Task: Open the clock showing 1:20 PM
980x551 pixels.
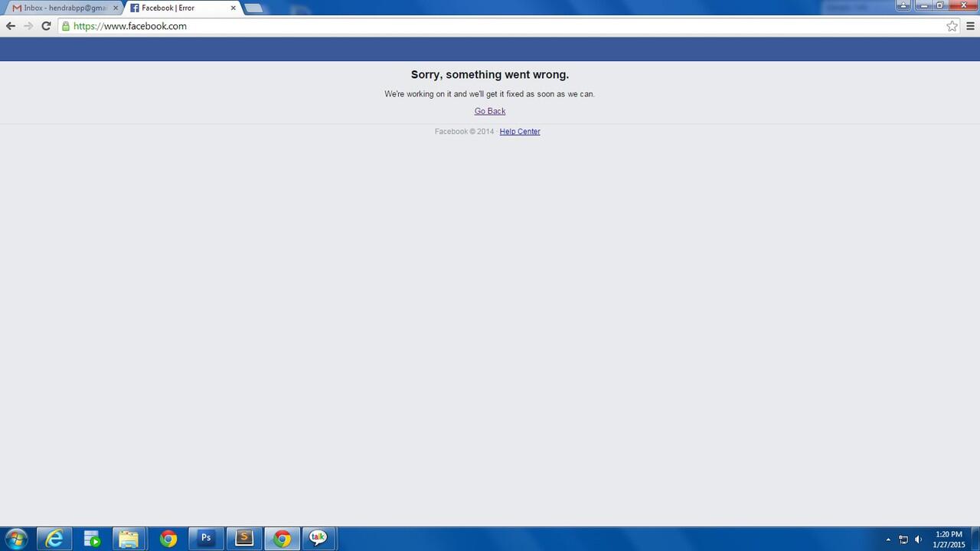Action: point(949,540)
